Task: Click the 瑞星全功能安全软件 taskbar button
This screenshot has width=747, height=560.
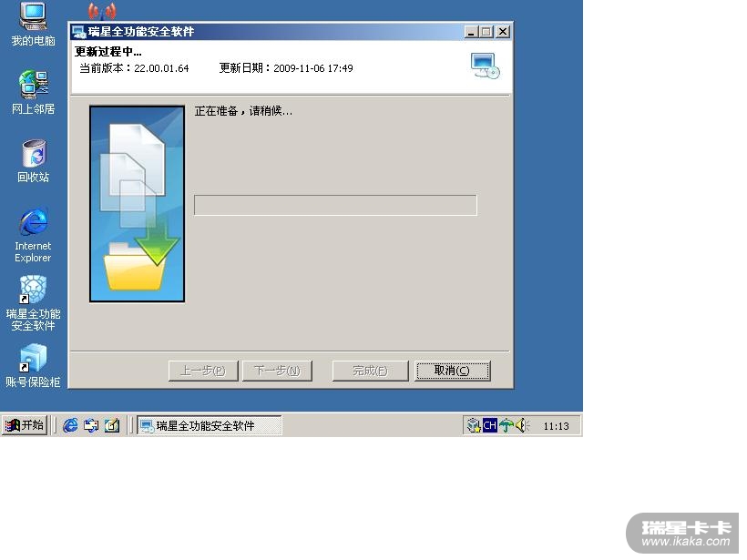Action: [210, 425]
